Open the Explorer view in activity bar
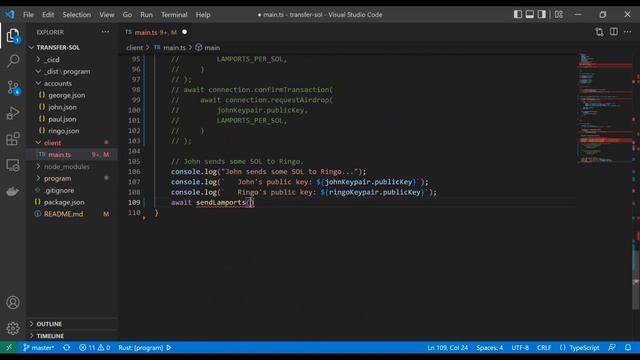640x360 pixels. pyautogui.click(x=13, y=36)
